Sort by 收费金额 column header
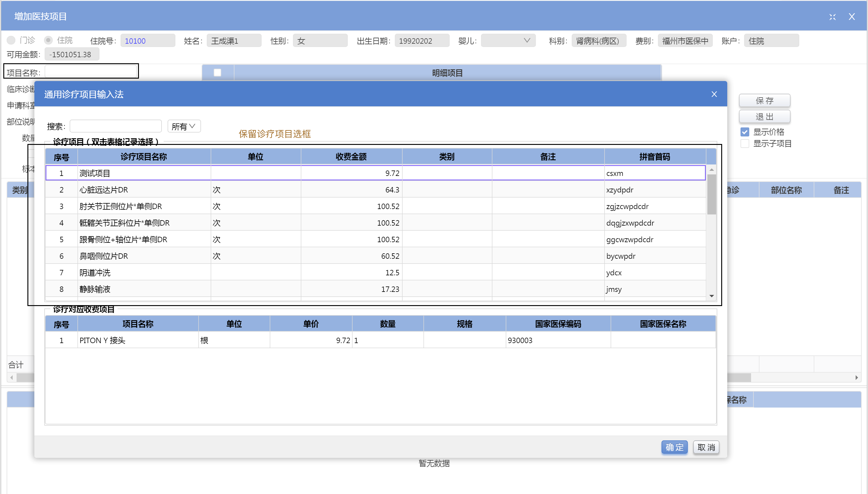 351,156
